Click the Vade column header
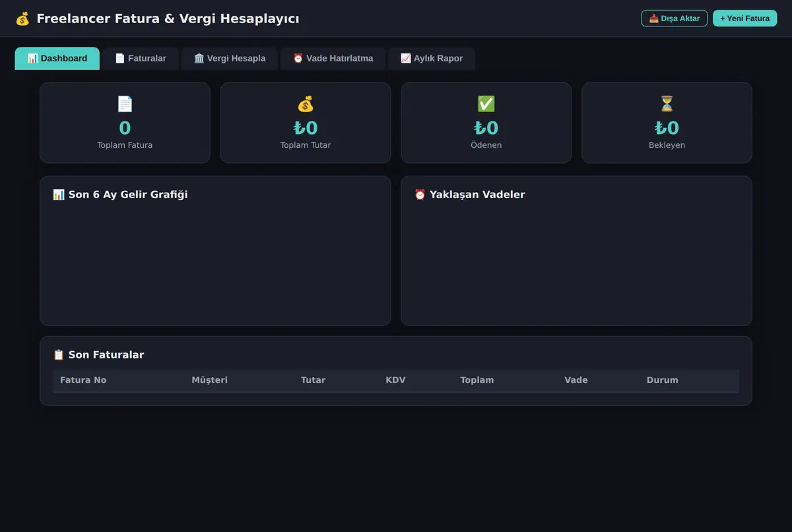 pos(576,380)
